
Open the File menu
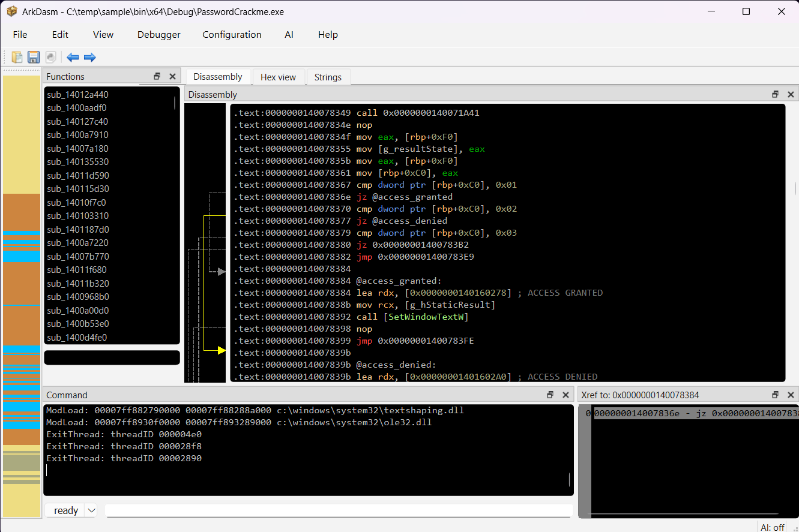[20, 34]
